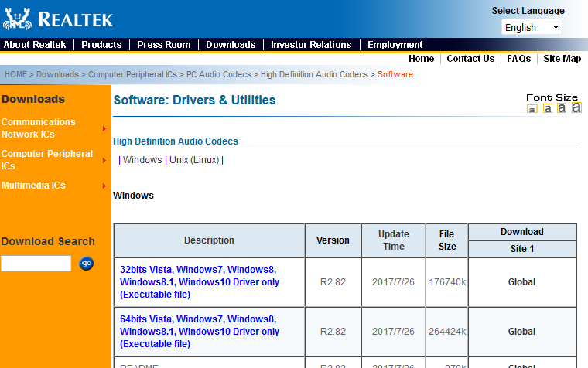Open 64bits Vista Windows driver link
The width and height of the screenshot is (588, 368).
(199, 331)
